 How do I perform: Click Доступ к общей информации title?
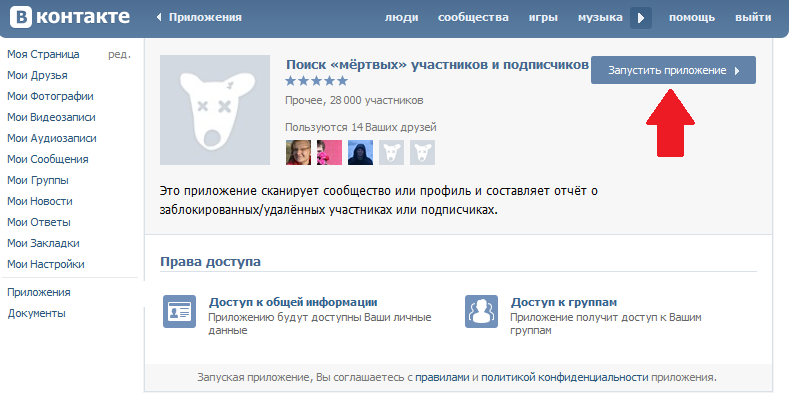(293, 302)
